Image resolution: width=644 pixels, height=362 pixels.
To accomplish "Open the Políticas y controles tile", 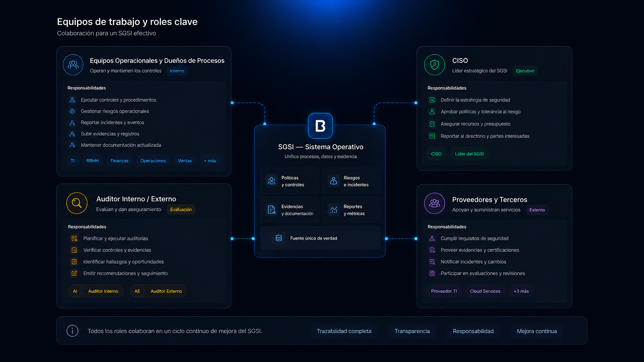I will tap(290, 181).
